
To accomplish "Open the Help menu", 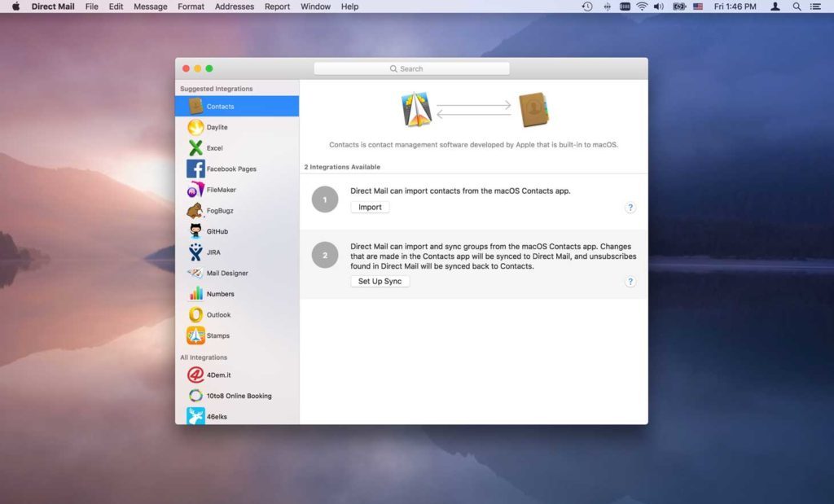I will coord(349,7).
